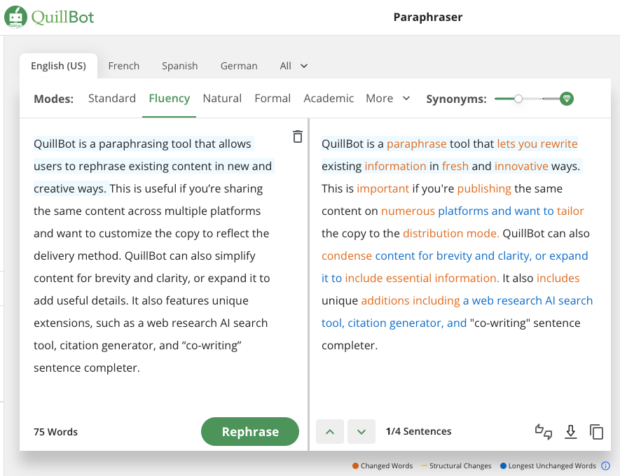Open the All languages dropdown
The image size is (620, 476).
[x=293, y=66]
